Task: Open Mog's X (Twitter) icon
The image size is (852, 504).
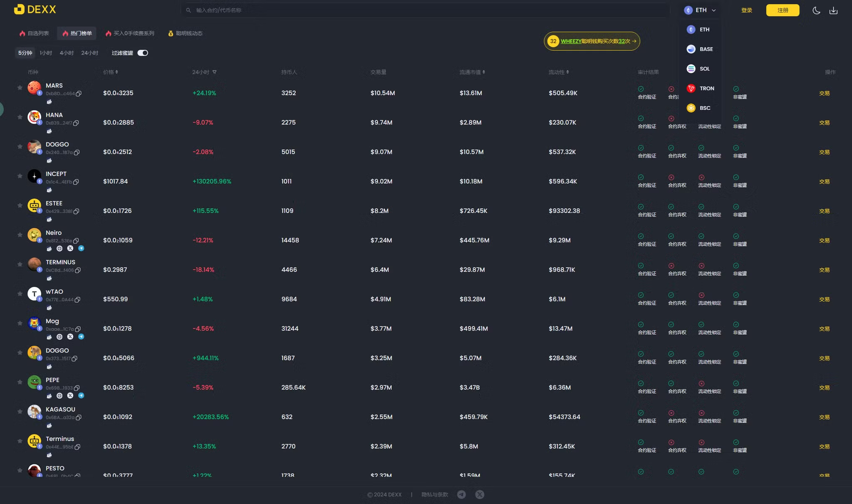Action: pos(70,336)
